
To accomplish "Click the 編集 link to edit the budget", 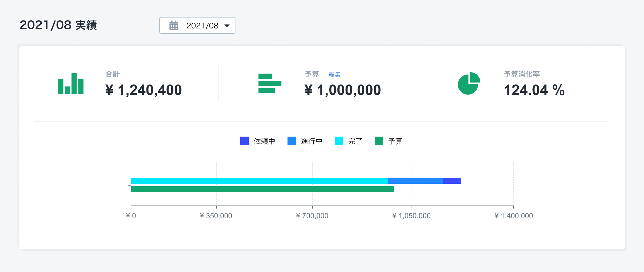I will pos(334,74).
